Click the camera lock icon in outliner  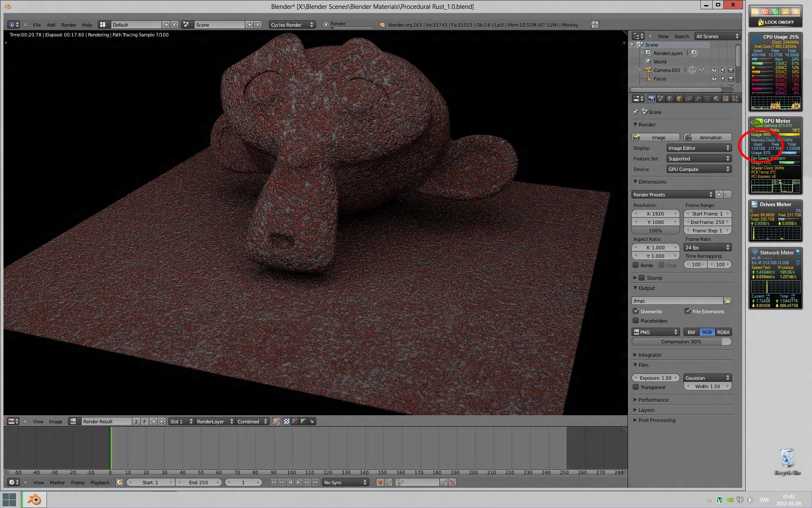point(731,70)
